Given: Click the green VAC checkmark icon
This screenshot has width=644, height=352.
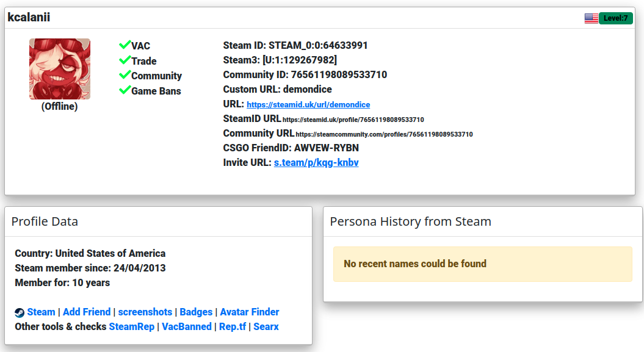Looking at the screenshot, I should point(125,45).
